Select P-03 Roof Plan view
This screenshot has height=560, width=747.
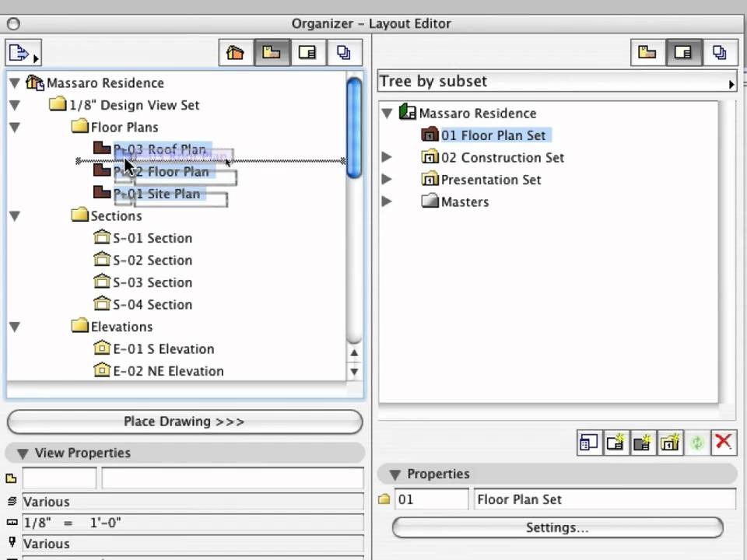[x=151, y=149]
